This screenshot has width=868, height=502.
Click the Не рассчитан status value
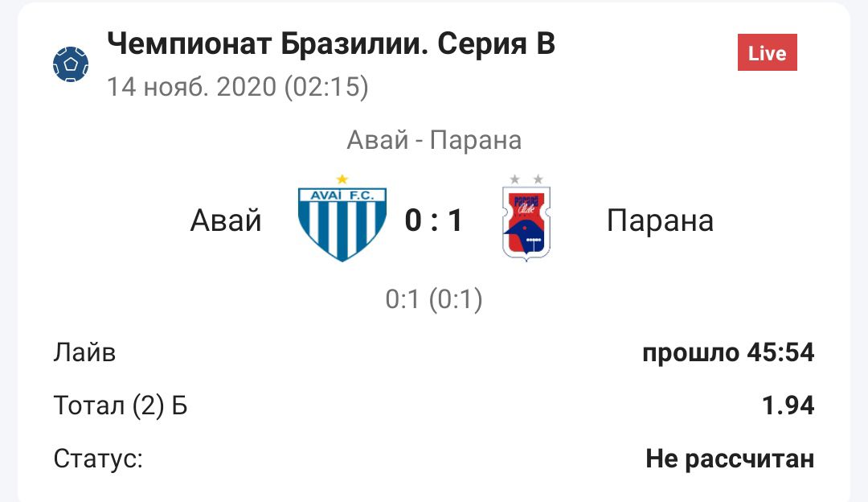[x=730, y=459]
